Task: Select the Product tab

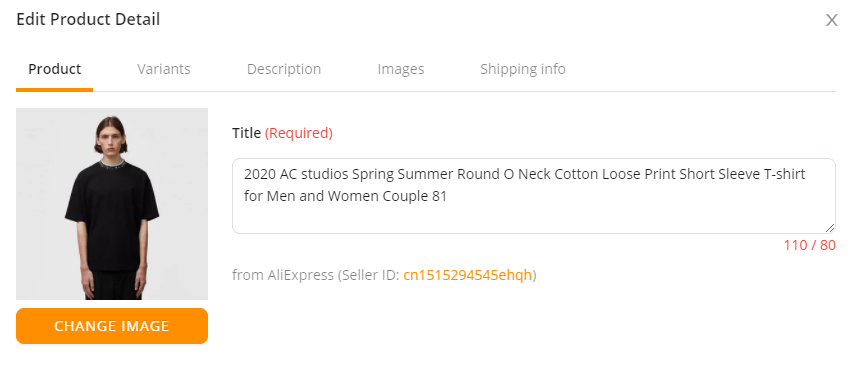Action: 54,69
